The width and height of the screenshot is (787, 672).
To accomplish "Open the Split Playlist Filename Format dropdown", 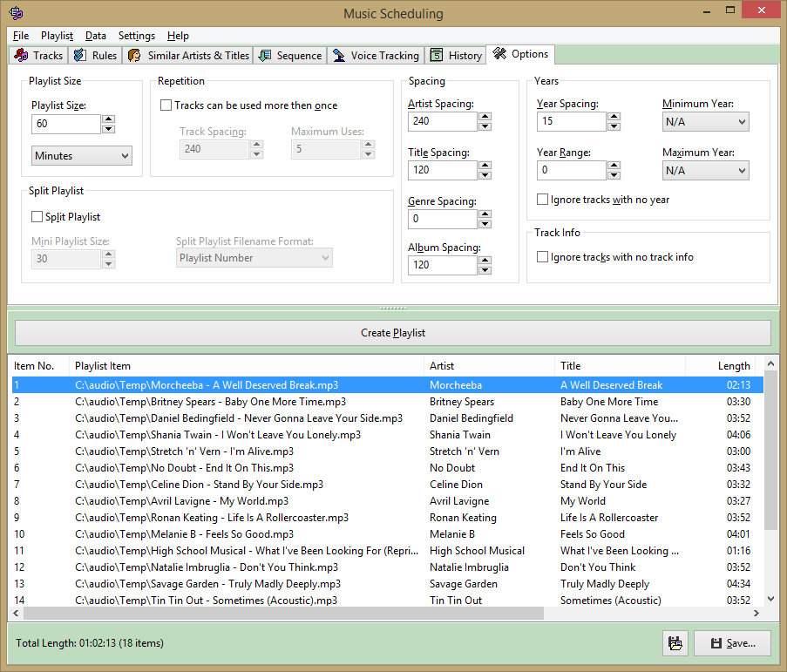I will pyautogui.click(x=254, y=257).
